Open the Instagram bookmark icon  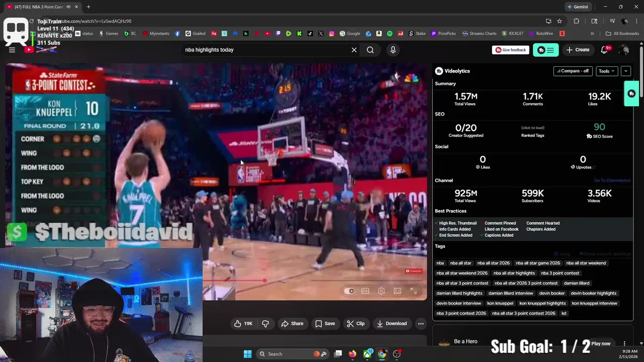(332, 34)
